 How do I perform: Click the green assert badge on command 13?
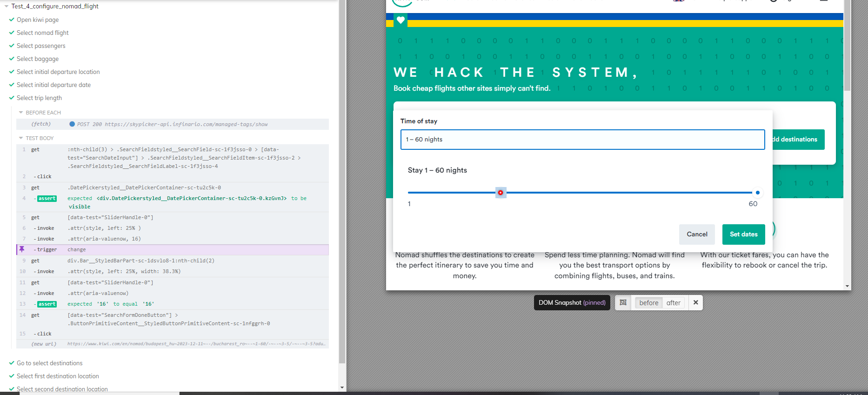(47, 304)
